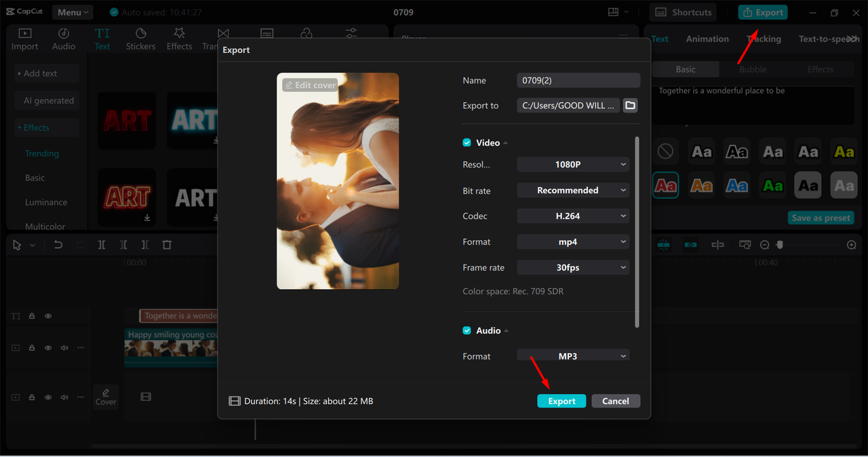The image size is (868, 457).
Task: Select the Split clip tool
Action: pos(102,245)
